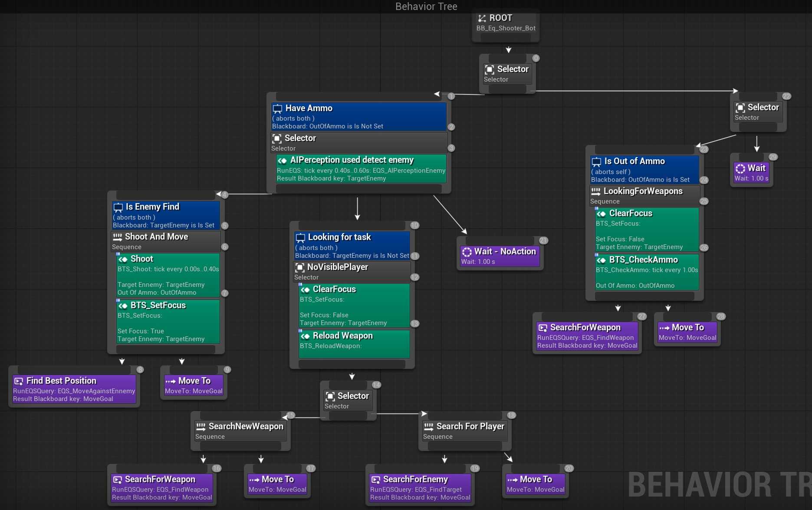The width and height of the screenshot is (812, 510).
Task: Select the Is Enemy Find decorator
Action: (x=166, y=215)
